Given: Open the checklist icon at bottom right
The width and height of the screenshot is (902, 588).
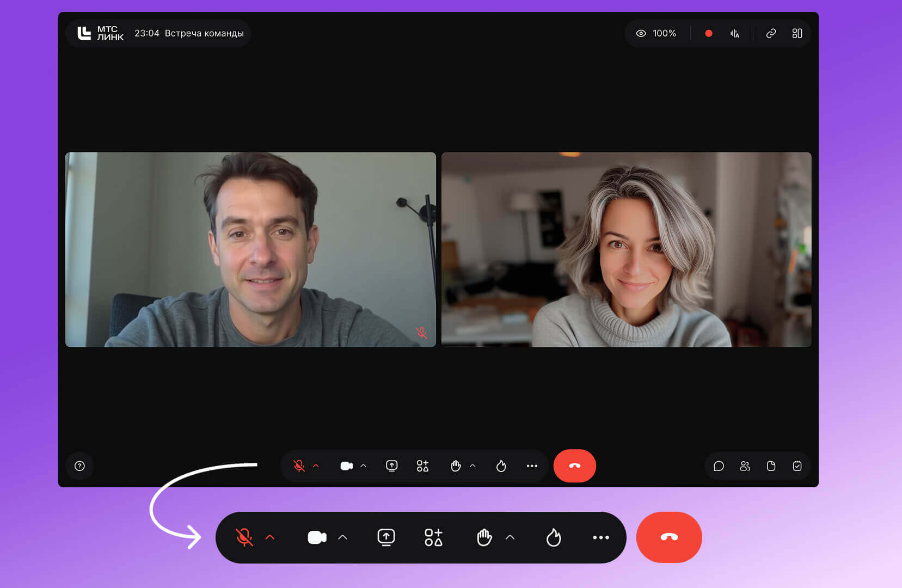Looking at the screenshot, I should tap(797, 466).
